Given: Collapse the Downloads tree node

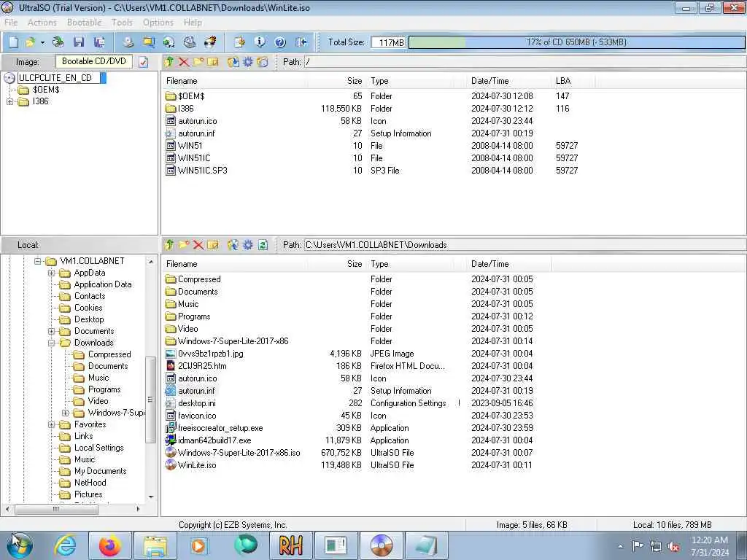Looking at the screenshot, I should point(52,343).
